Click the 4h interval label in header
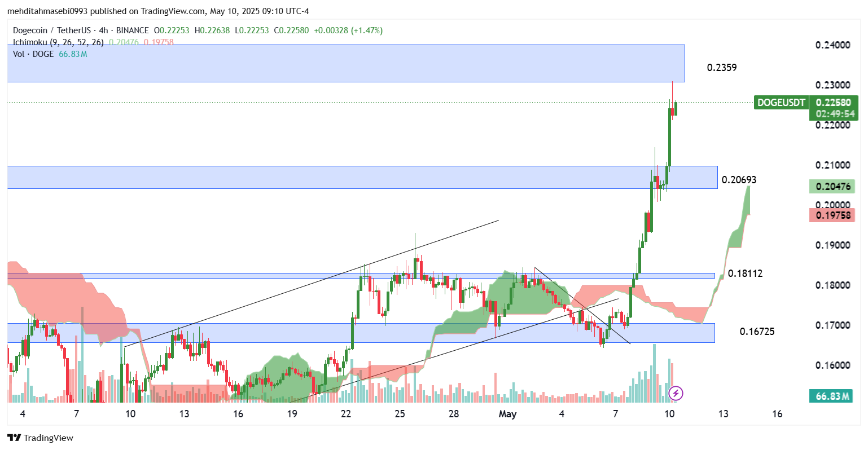Image resolution: width=868 pixels, height=450 pixels. point(103,30)
